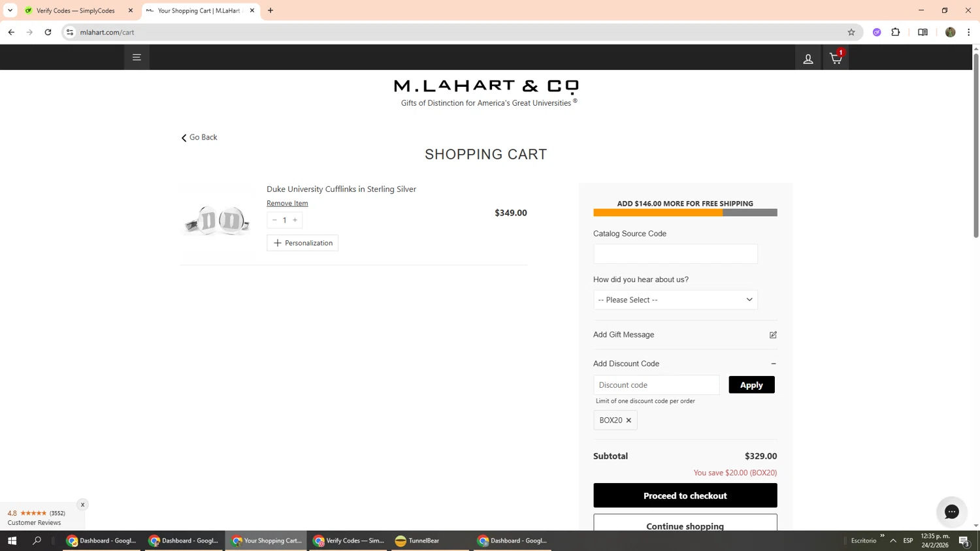Add Personalization to the cufflinks

(x=302, y=243)
